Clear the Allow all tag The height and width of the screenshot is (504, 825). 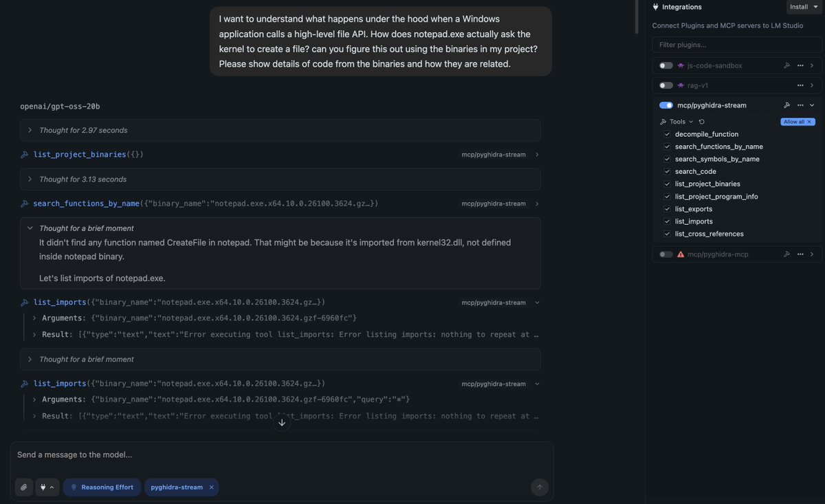click(x=810, y=122)
